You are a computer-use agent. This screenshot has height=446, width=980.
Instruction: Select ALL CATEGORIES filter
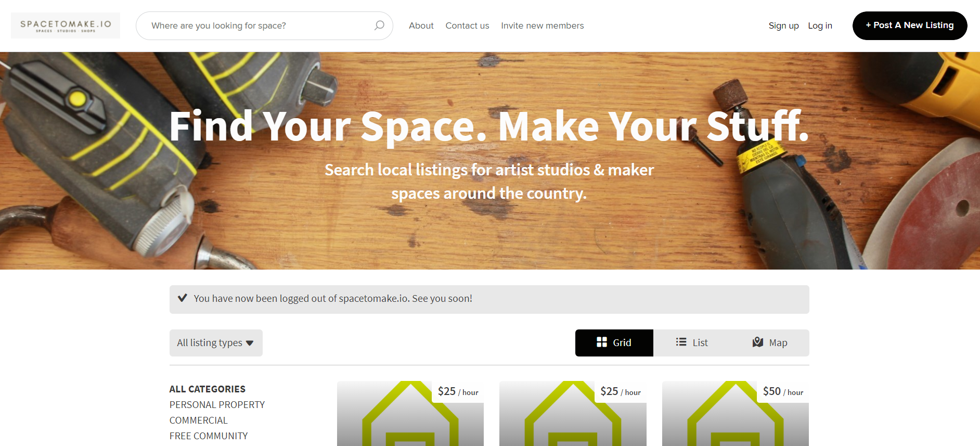[x=207, y=389]
